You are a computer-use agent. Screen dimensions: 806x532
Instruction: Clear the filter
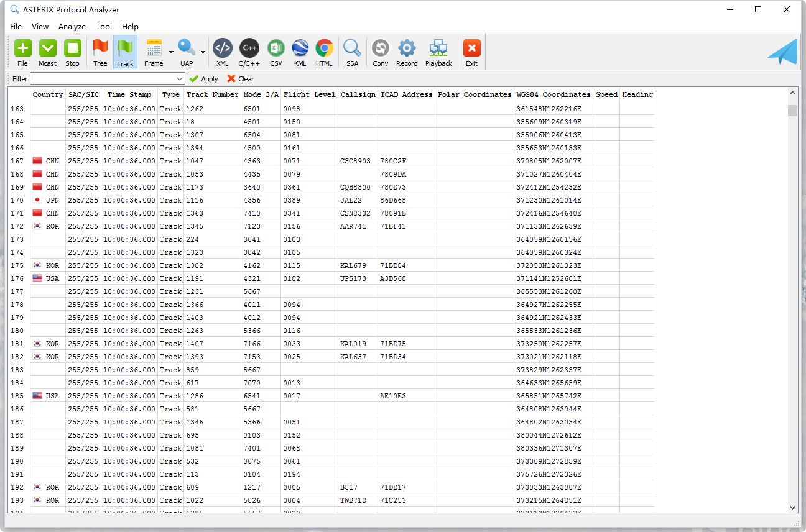[241, 79]
